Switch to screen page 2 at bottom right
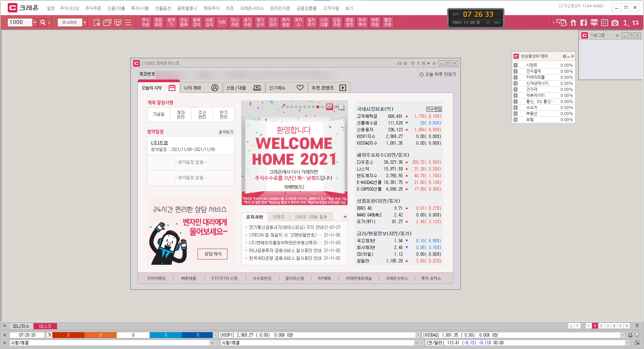 pyautogui.click(x=601, y=326)
